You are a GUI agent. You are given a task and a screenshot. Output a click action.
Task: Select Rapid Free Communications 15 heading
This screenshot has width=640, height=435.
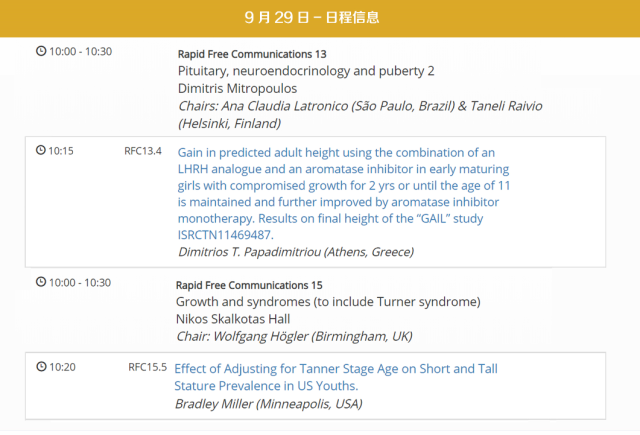coord(251,285)
